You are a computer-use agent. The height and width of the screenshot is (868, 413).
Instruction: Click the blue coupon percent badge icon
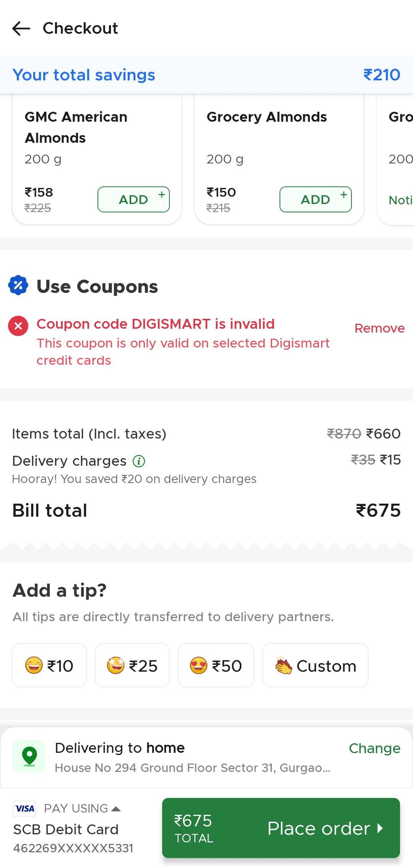point(18,286)
